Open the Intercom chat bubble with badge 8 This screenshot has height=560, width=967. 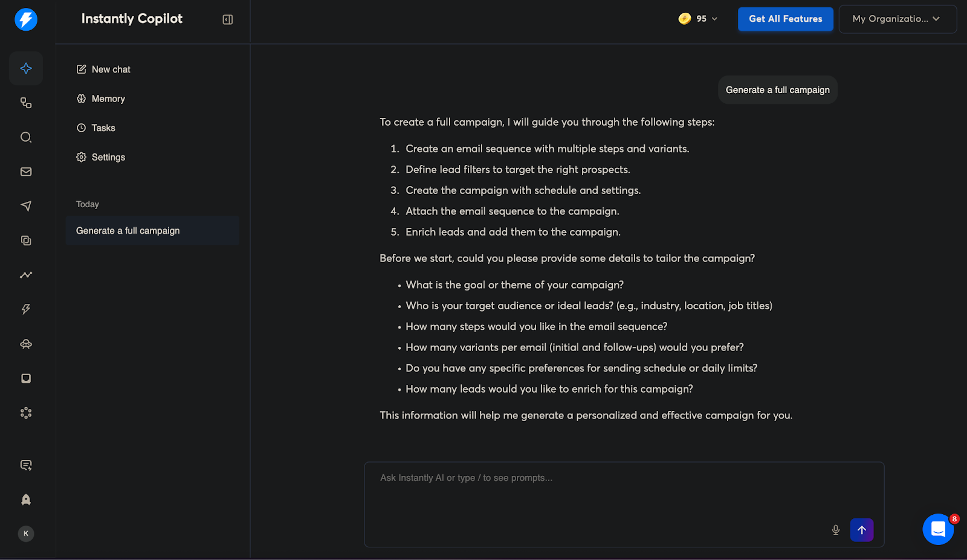937,529
